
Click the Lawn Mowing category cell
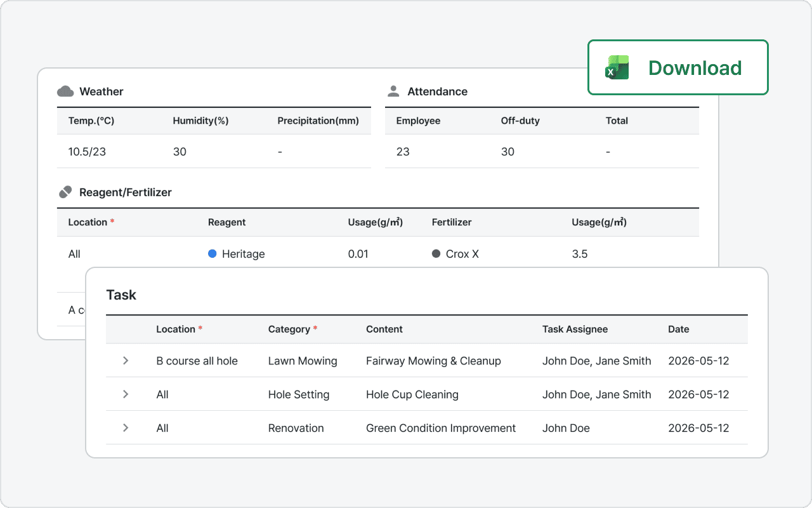[x=303, y=361]
